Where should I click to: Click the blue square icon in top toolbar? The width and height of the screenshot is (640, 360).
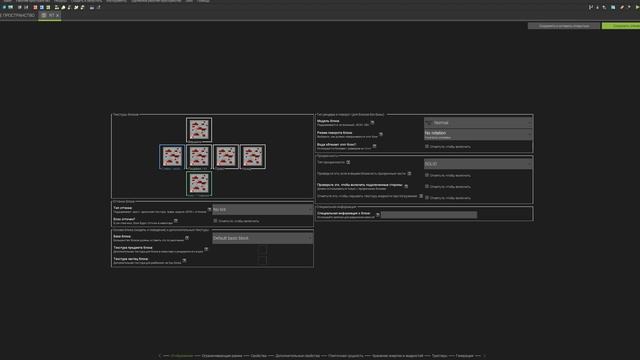42,7
